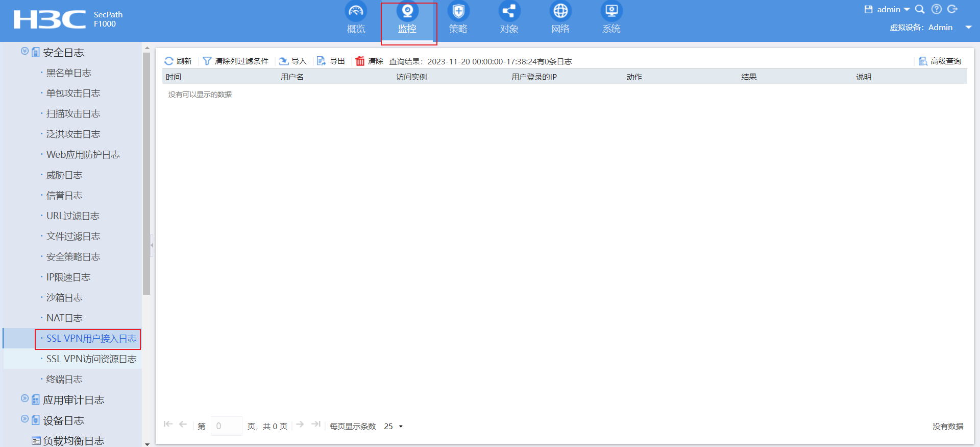The image size is (980, 447).
Task: Open 黑名单日志 in sidebar
Action: [68, 73]
